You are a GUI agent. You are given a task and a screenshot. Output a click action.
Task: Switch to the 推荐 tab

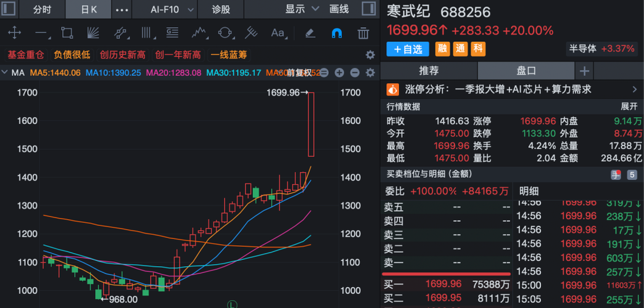pos(429,71)
